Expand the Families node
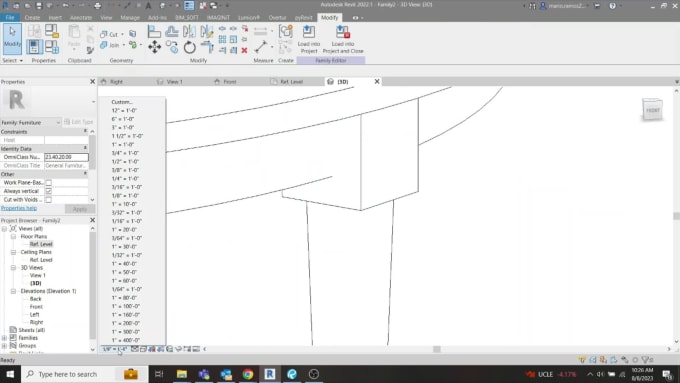680x383 pixels. point(4,338)
